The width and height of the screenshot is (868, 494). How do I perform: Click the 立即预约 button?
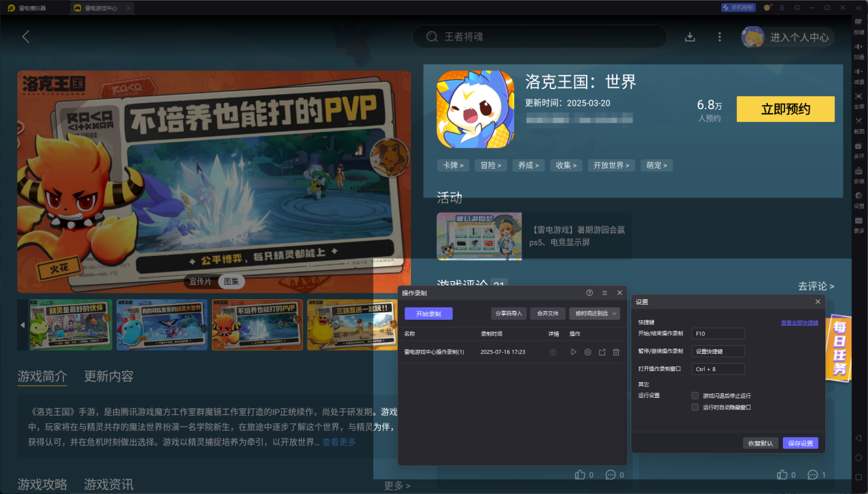pyautogui.click(x=786, y=109)
